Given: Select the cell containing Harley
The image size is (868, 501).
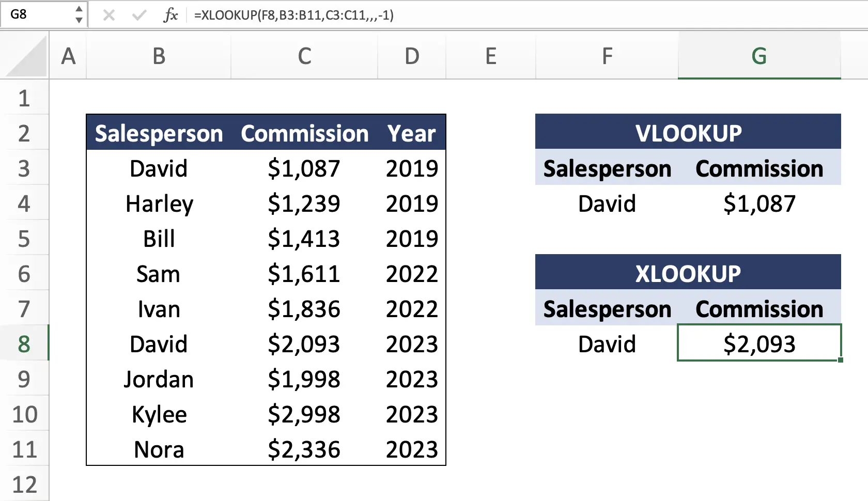Looking at the screenshot, I should tap(159, 203).
